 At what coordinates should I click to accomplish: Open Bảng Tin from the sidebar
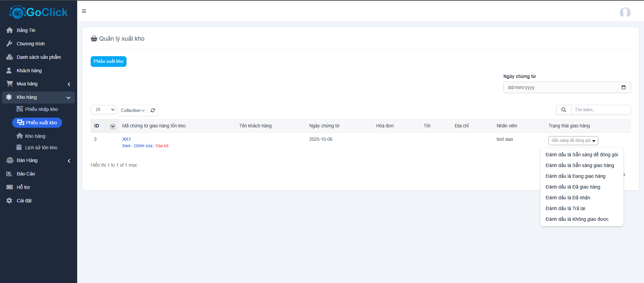(x=26, y=30)
